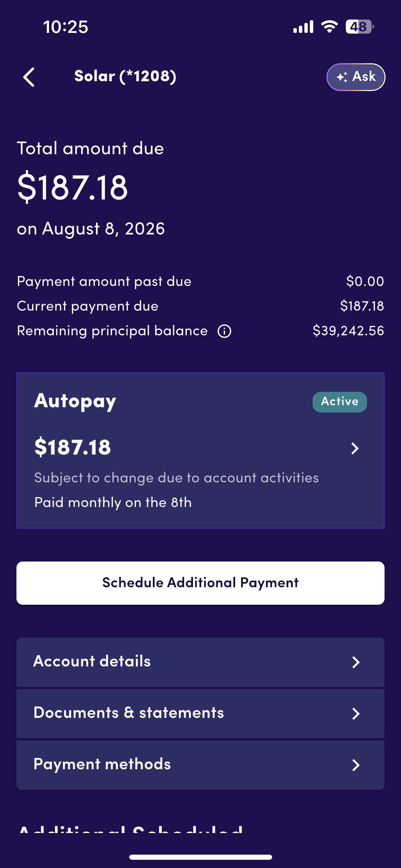Tap the 10:25 status bar clock
This screenshot has width=401, height=868.
[x=65, y=27]
